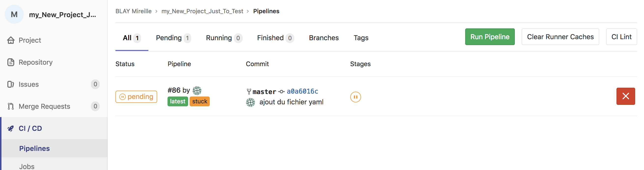The height and width of the screenshot is (170, 644).
Task: Cancel pipeline with the red X button
Action: [625, 96]
